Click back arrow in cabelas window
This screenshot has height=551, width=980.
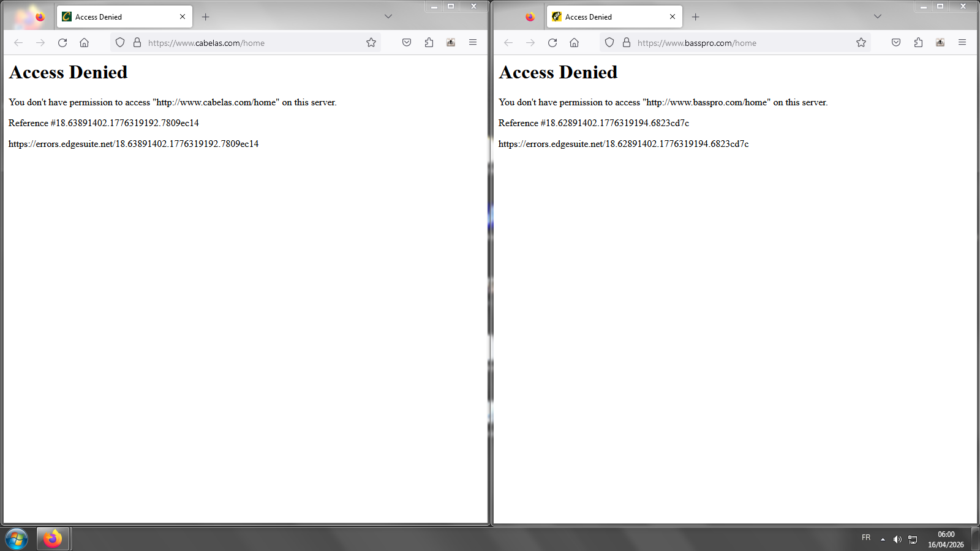18,43
